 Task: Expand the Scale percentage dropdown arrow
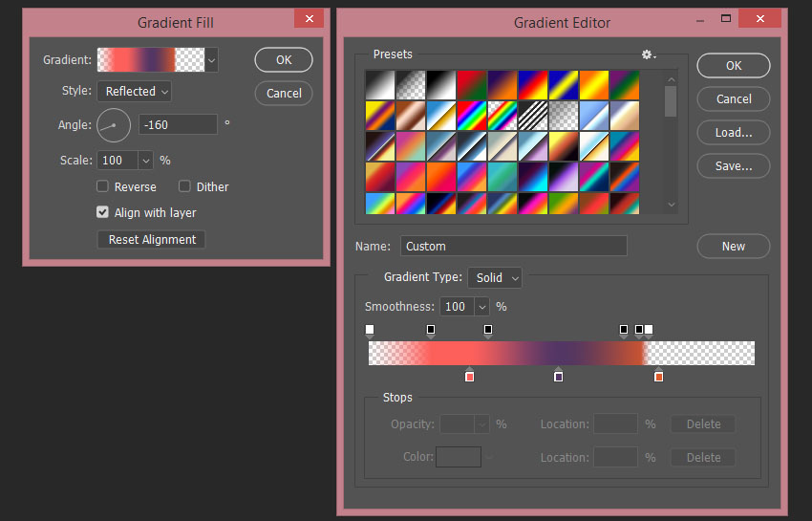point(146,161)
